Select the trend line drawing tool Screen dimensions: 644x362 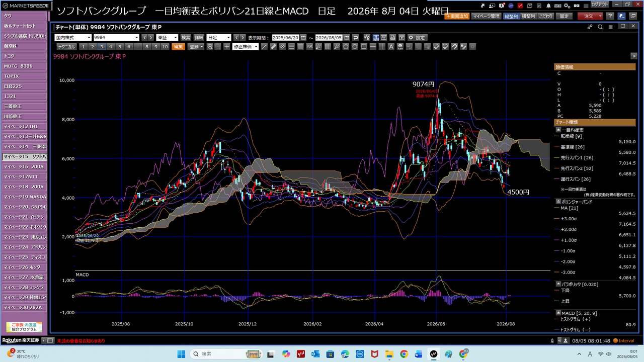point(265,47)
